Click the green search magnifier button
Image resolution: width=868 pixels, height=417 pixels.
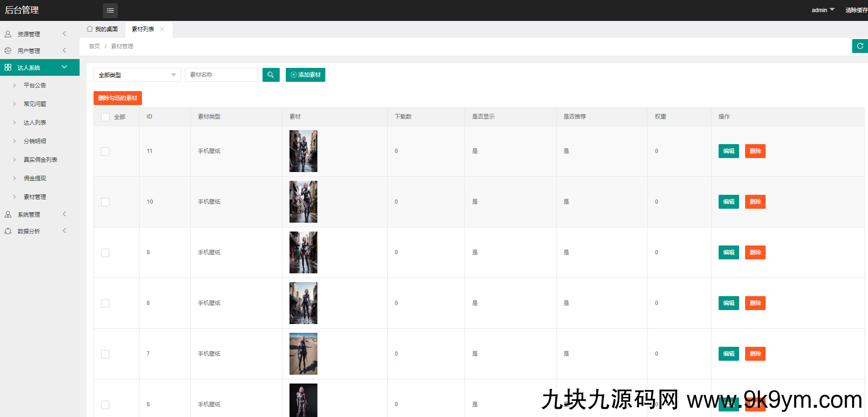point(271,75)
